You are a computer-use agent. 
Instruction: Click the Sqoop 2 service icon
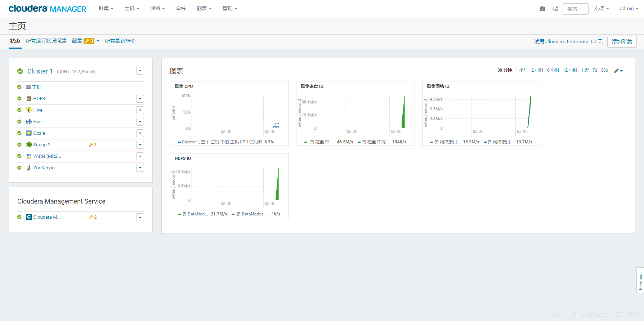point(29,145)
